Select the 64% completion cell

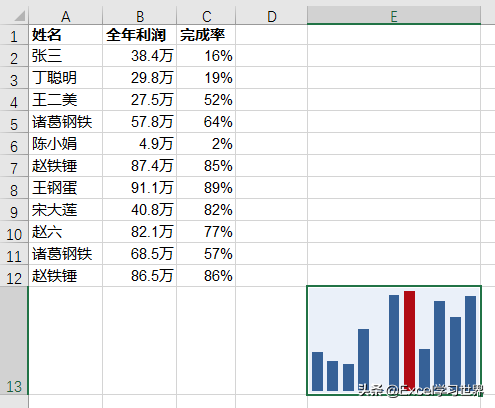tap(206, 122)
